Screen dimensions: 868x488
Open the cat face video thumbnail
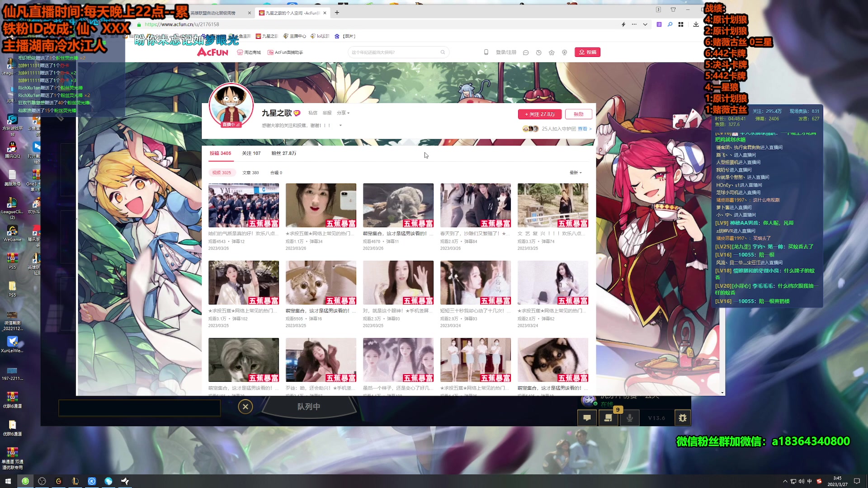[x=321, y=282]
